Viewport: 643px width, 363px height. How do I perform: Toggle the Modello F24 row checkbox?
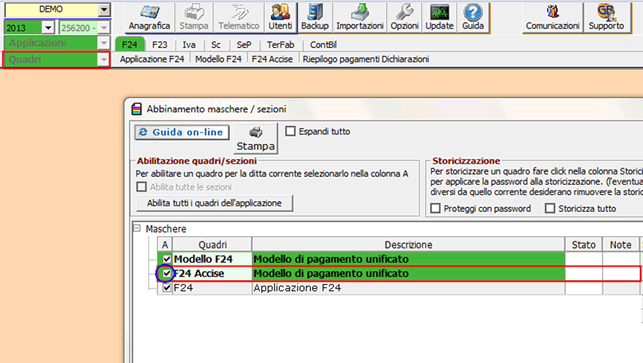tap(166, 259)
